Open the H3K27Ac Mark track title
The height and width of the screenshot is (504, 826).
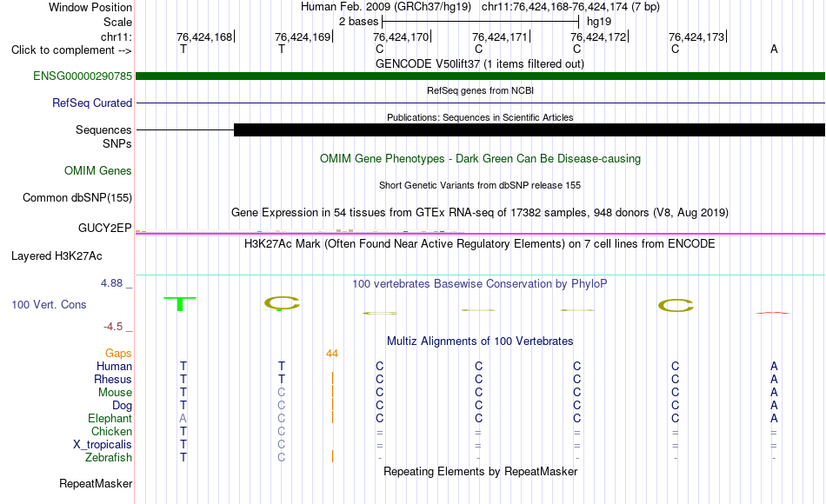tap(480, 244)
